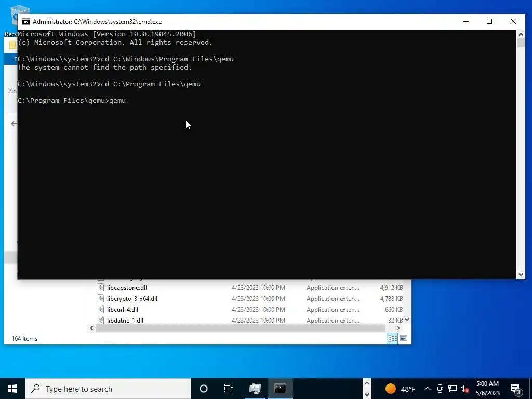Image resolution: width=532 pixels, height=399 pixels.
Task: Select libcrypto-3-x64.dll in File Explorer
Action: point(132,299)
